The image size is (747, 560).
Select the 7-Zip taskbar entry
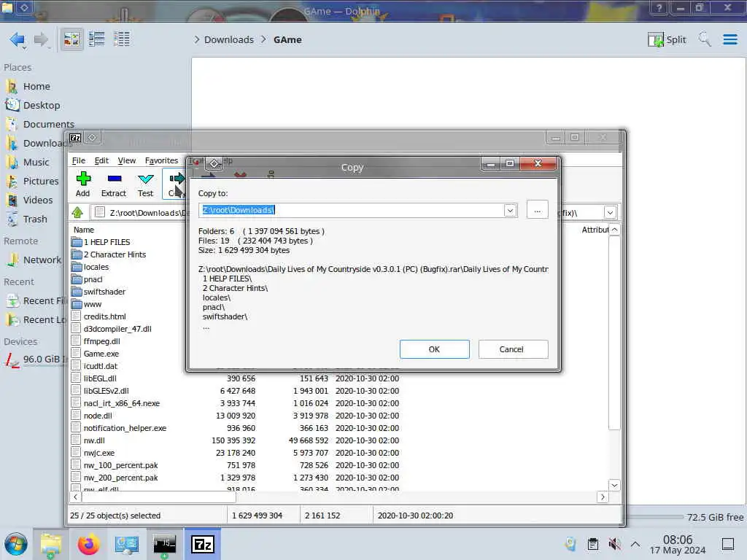click(203, 544)
